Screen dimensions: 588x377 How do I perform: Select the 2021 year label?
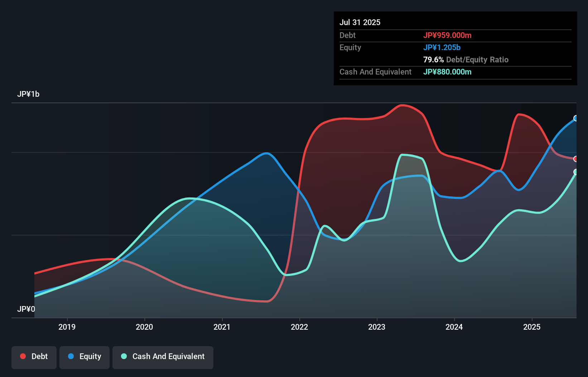(x=222, y=327)
